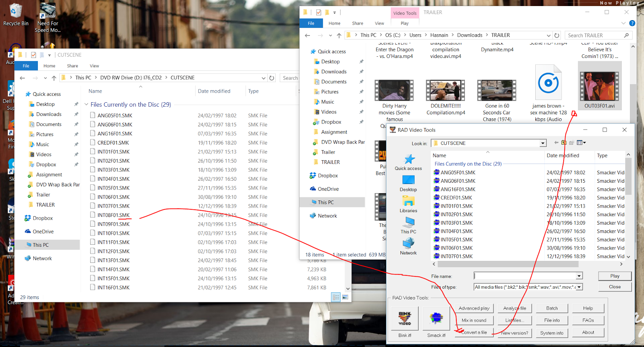Screen dimensions: 644x347
Task: Expand TRAILER window address bar history dropdown
Action: [548, 35]
